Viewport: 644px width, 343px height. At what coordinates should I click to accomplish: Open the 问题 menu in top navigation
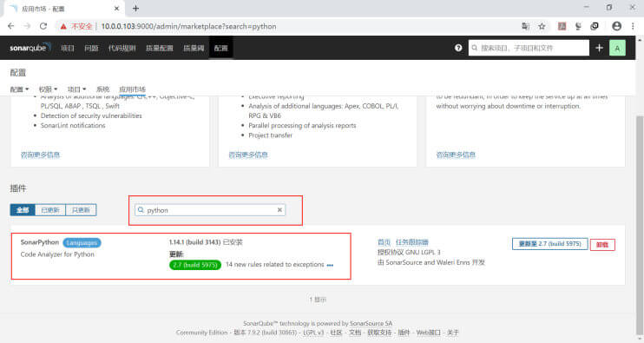pyautogui.click(x=91, y=48)
